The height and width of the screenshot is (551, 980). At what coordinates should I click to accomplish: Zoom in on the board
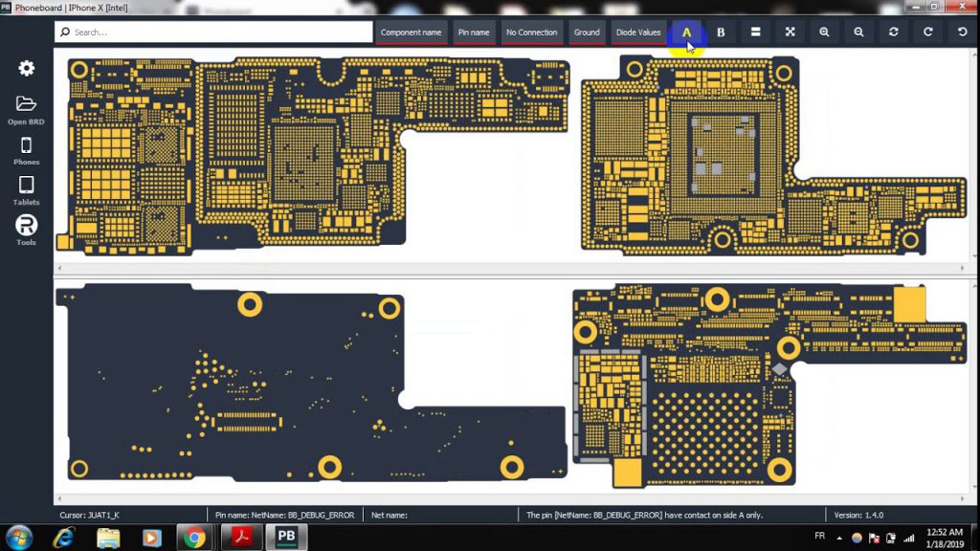coord(824,32)
